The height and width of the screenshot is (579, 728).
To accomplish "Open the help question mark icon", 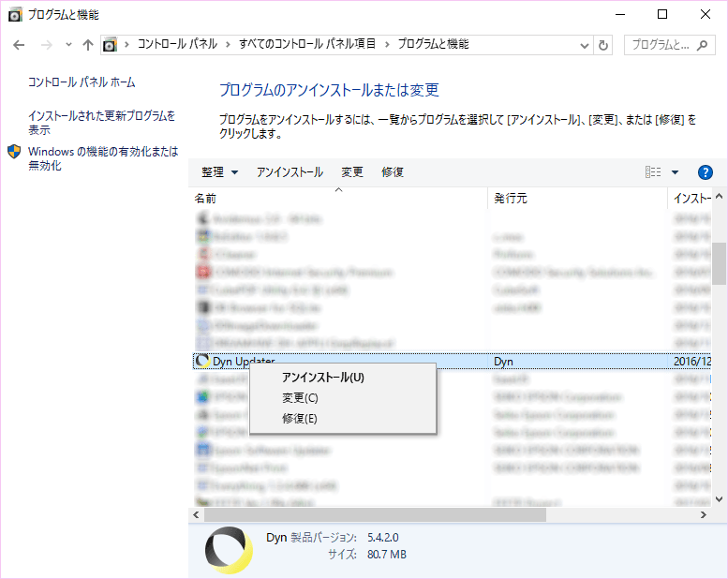I will [706, 172].
